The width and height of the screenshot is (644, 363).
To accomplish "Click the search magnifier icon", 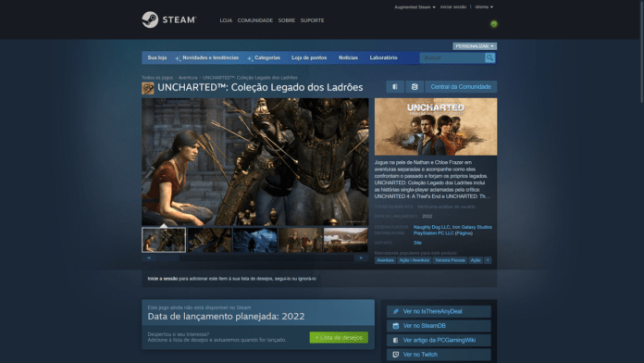I will tap(489, 57).
